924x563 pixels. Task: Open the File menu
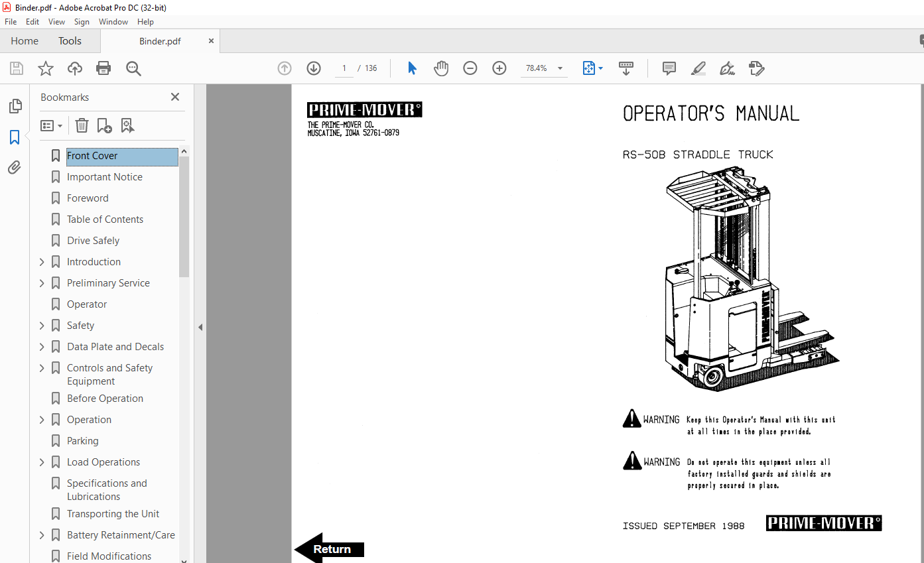pyautogui.click(x=11, y=22)
